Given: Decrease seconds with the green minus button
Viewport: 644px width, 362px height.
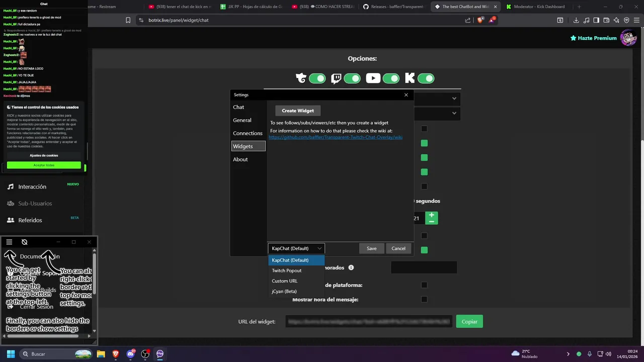Looking at the screenshot, I should click(x=431, y=221).
